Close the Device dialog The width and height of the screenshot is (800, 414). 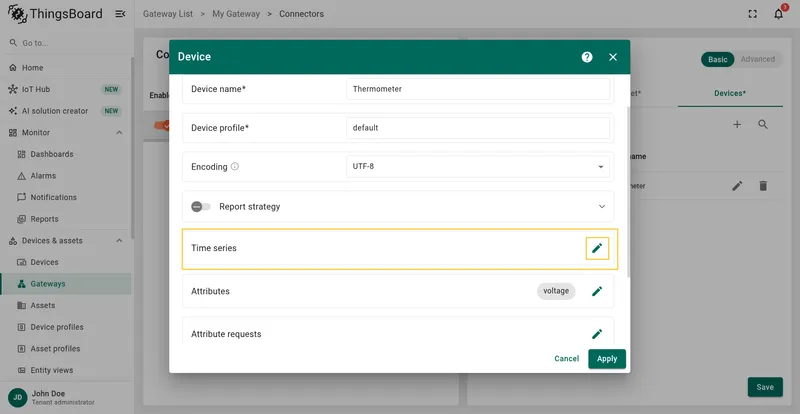click(613, 57)
